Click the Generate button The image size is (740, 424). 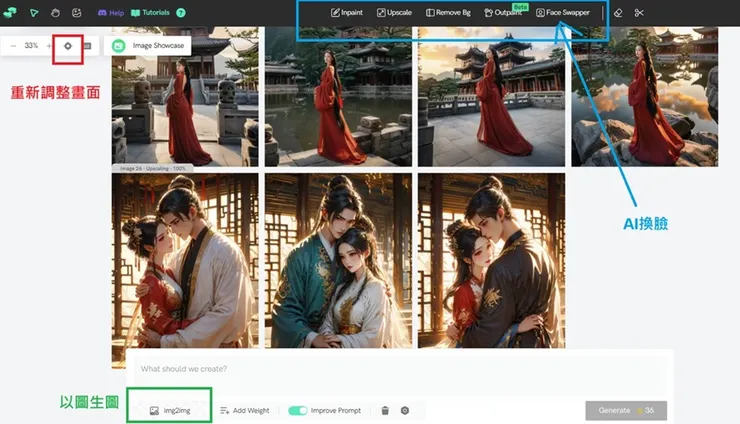626,410
